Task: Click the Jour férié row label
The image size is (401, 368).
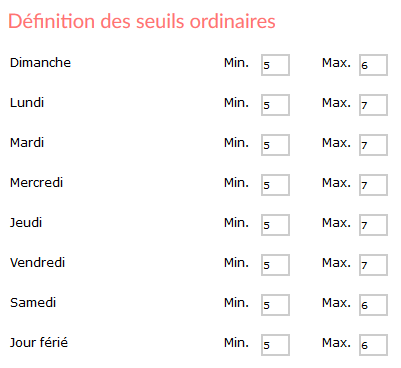Action: [x=39, y=343]
